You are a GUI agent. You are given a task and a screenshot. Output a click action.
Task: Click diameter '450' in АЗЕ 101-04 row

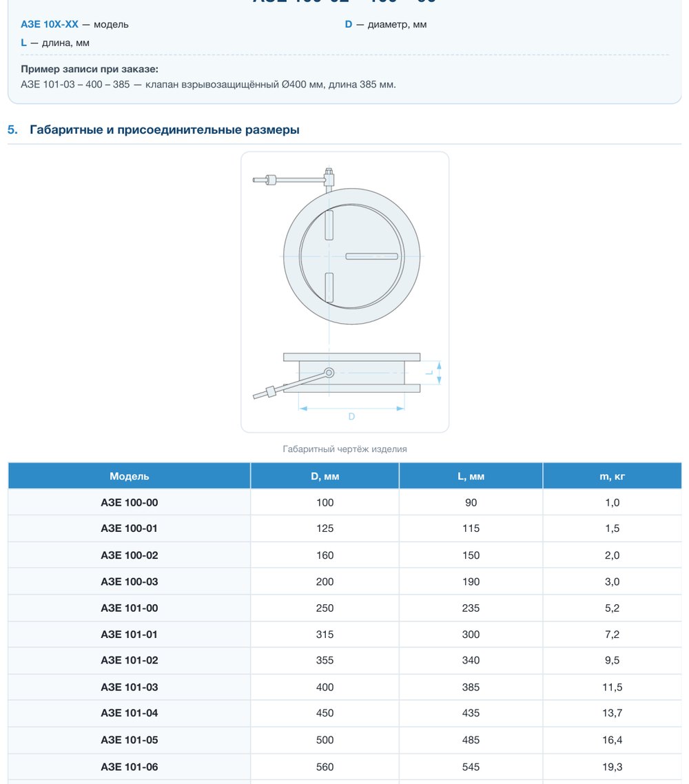(x=325, y=713)
